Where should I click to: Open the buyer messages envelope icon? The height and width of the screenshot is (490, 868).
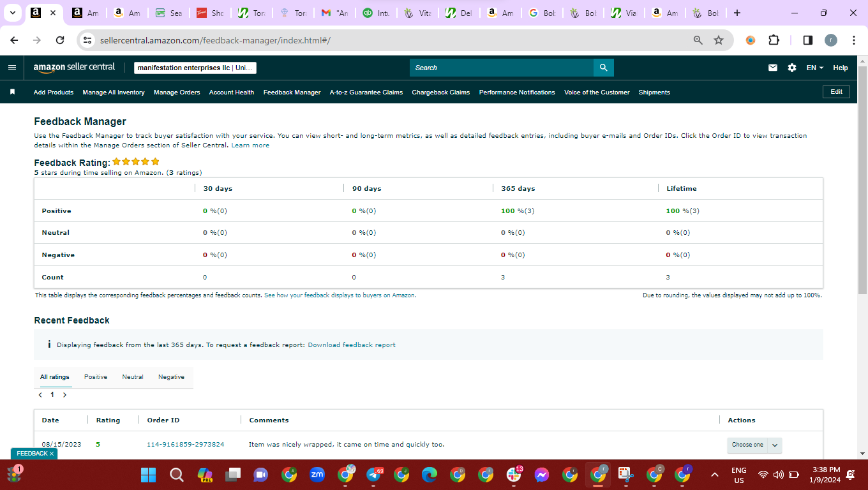click(773, 68)
